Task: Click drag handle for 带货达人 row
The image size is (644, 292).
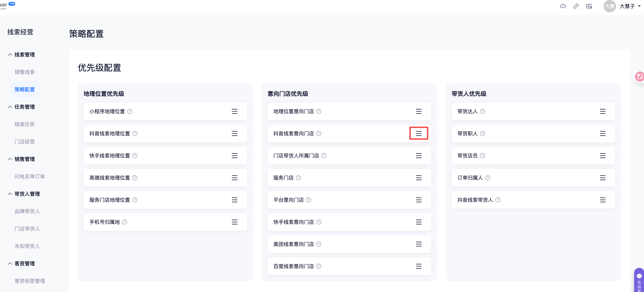Action: click(x=602, y=112)
